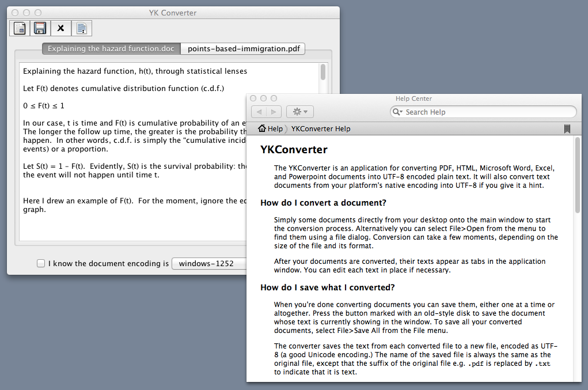Enable the 'I know the document encoding is' checkbox
The height and width of the screenshot is (390, 588).
coord(41,263)
